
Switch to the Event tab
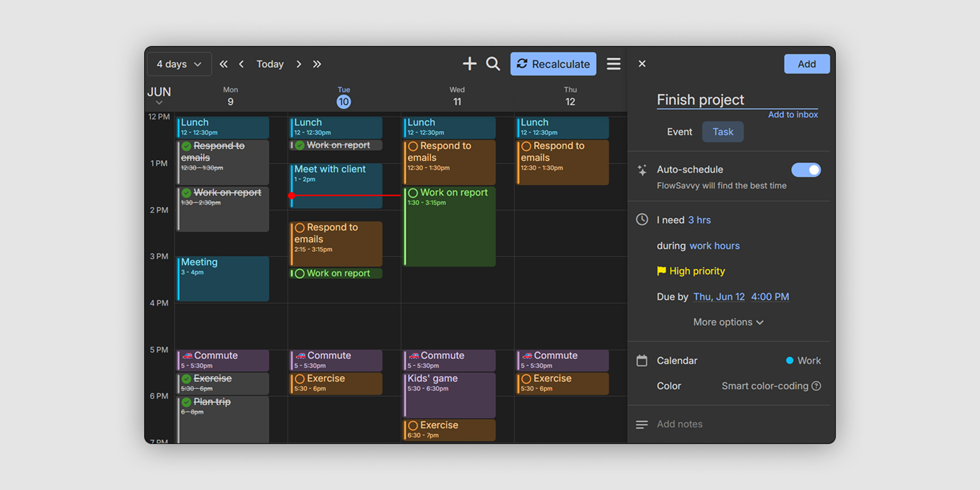[679, 132]
